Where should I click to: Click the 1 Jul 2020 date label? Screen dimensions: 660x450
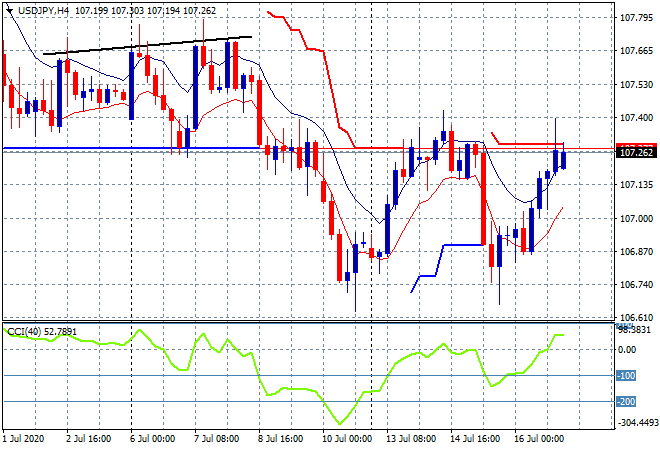pos(23,439)
